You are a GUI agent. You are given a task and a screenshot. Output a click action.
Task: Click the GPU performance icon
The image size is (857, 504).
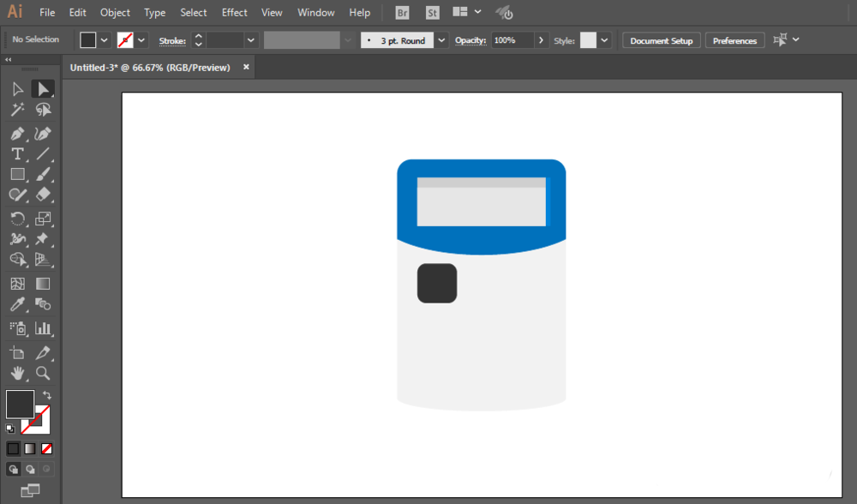(504, 13)
